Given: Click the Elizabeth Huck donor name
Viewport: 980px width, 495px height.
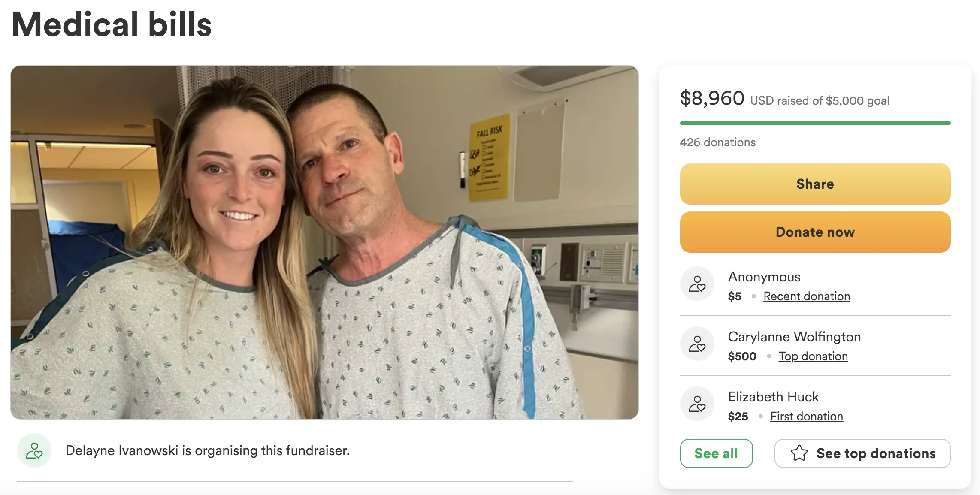Looking at the screenshot, I should pyautogui.click(x=773, y=397).
